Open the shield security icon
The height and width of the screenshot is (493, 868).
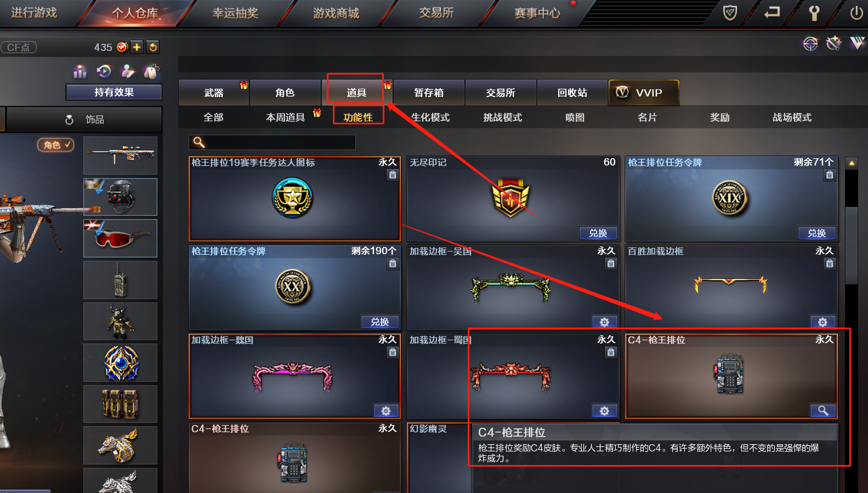pos(730,12)
